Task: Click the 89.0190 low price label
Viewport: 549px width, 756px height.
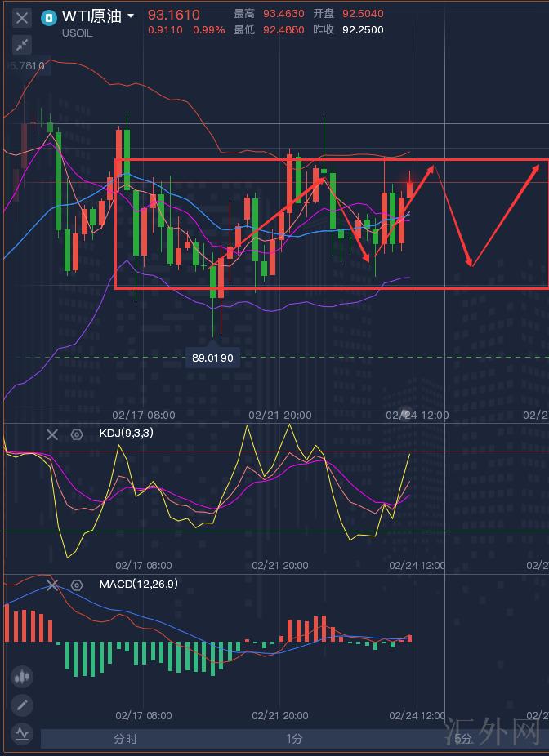Action: [212, 358]
